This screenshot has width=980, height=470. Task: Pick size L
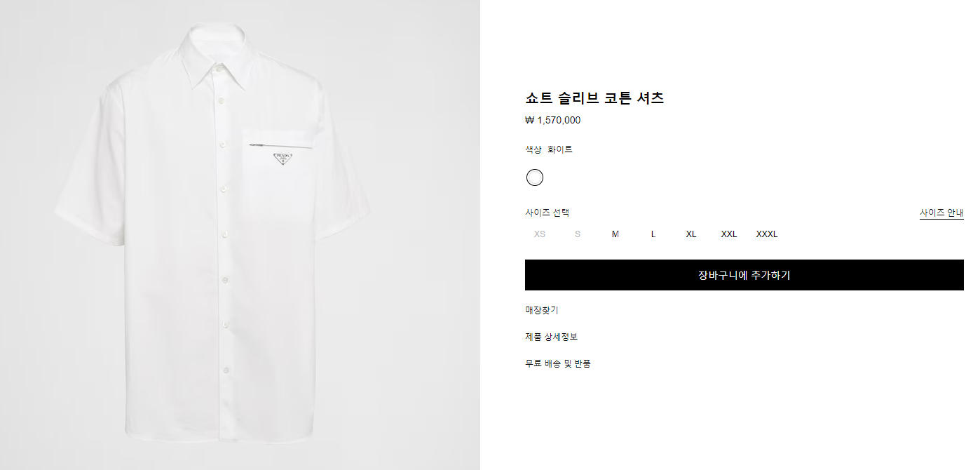(x=653, y=234)
